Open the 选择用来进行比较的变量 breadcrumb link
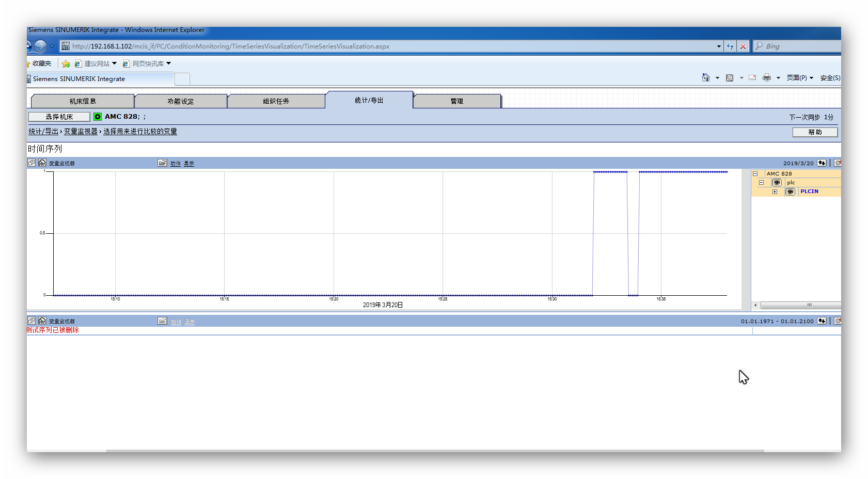Screen dimensions: 868x479 (x=140, y=132)
